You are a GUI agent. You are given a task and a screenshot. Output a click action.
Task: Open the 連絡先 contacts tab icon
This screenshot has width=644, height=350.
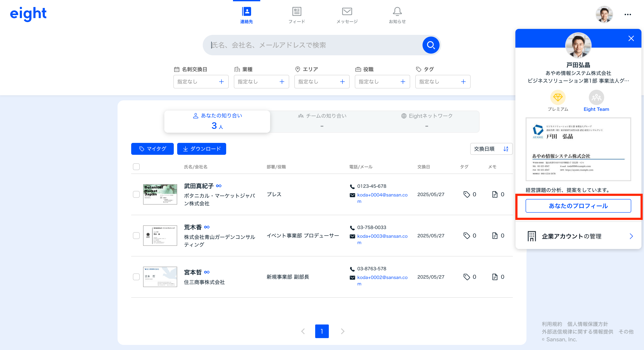coord(246,11)
